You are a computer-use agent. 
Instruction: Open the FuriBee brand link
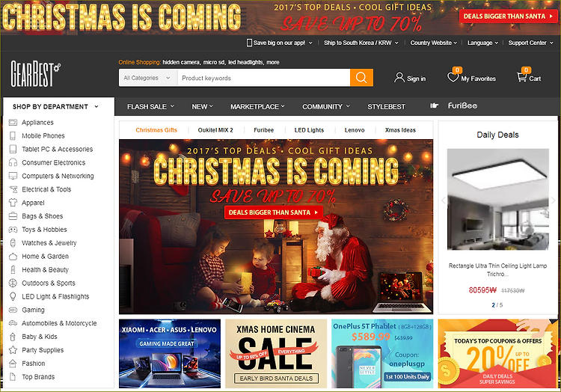[x=462, y=105]
